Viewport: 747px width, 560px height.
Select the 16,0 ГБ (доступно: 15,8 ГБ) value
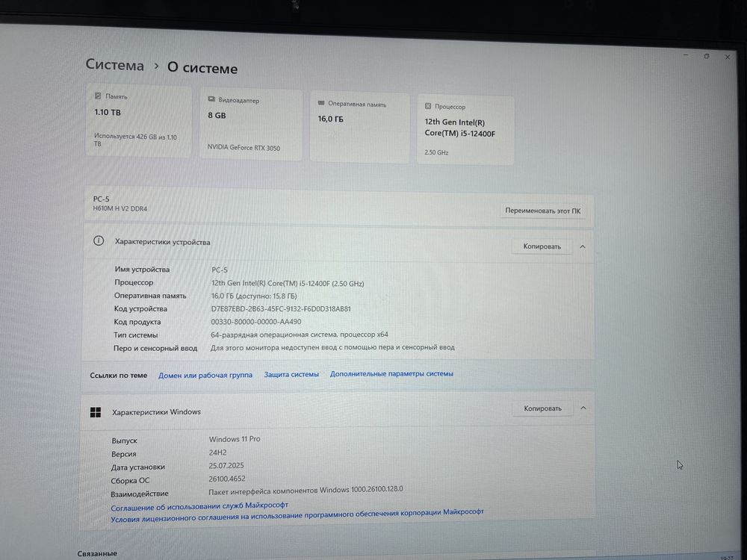[254, 296]
